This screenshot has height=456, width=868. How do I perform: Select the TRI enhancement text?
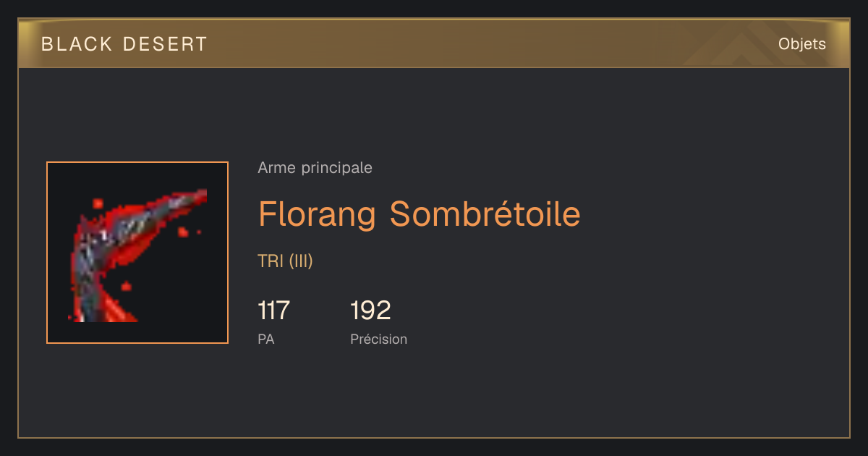271,261
